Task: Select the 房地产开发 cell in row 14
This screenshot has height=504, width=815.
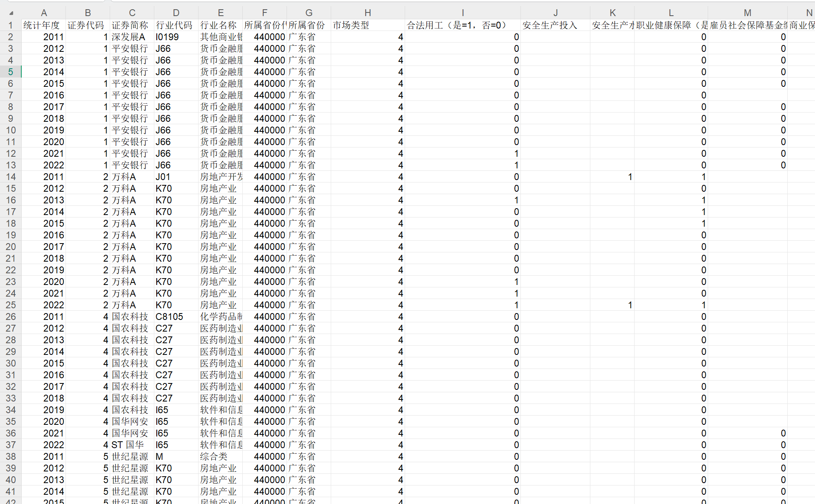Action: tap(220, 177)
